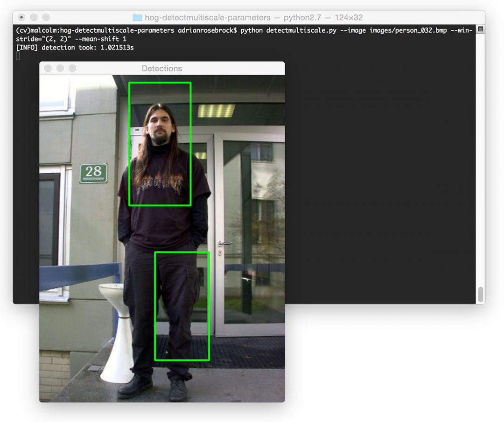Minimize the Detections window with its middle title bar button
This screenshot has width=504, height=422.
pyautogui.click(x=60, y=68)
